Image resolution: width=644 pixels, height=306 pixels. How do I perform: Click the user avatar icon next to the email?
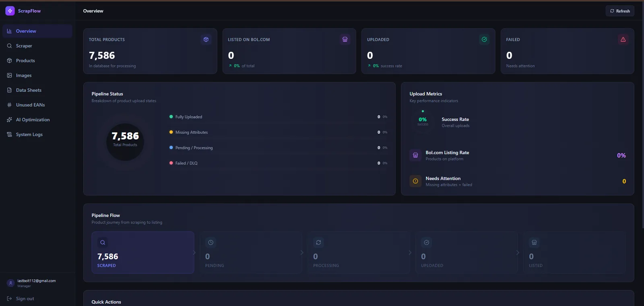11,283
